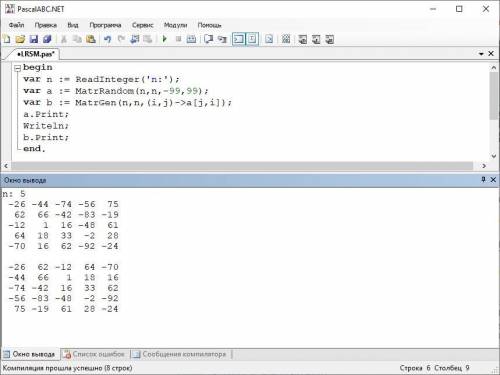The image size is (500, 375).
Task: Switch to the Сообщения компилятора tab
Action: [180, 354]
